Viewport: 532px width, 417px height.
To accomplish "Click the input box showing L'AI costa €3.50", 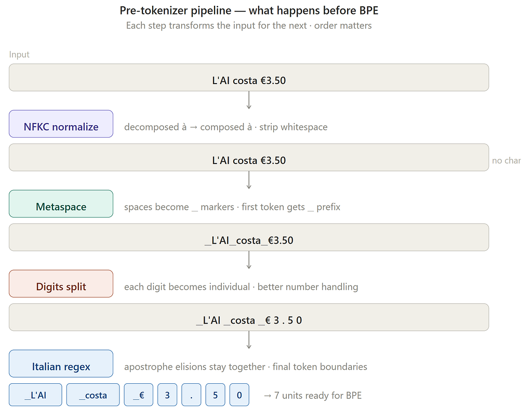I will (x=249, y=78).
